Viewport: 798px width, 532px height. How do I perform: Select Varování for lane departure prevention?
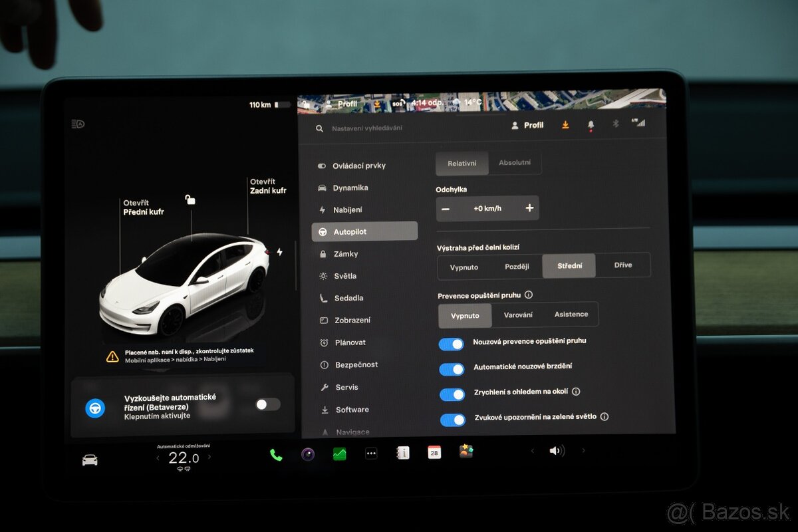click(519, 314)
